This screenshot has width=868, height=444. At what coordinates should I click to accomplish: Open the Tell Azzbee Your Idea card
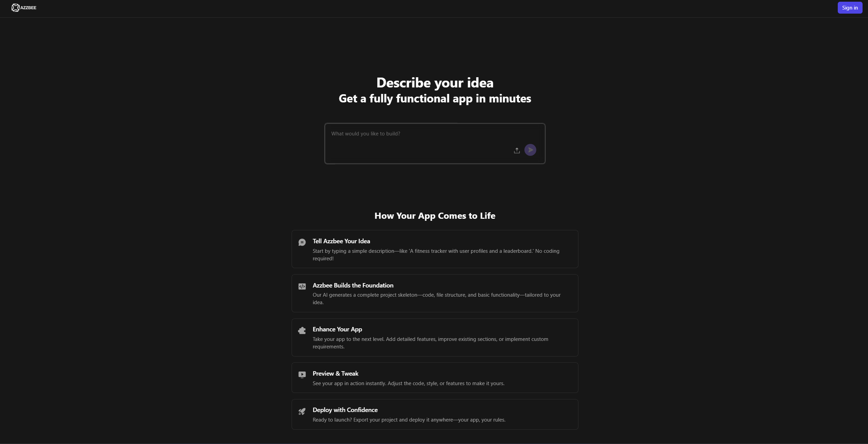point(435,249)
